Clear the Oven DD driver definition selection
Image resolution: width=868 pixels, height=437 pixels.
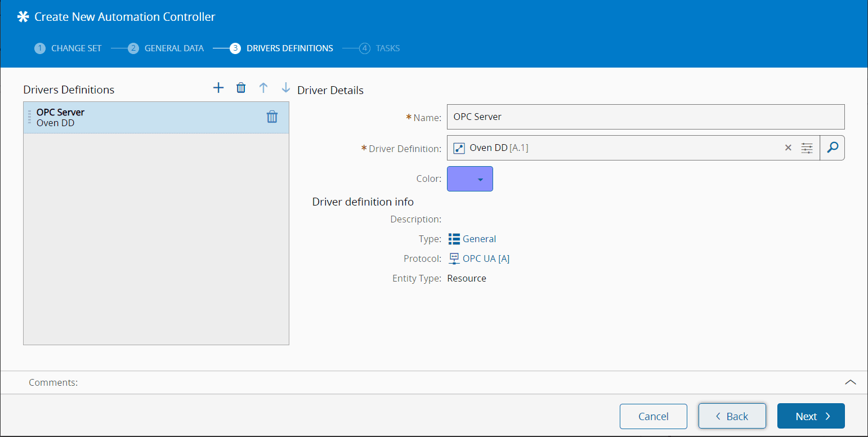(x=788, y=148)
